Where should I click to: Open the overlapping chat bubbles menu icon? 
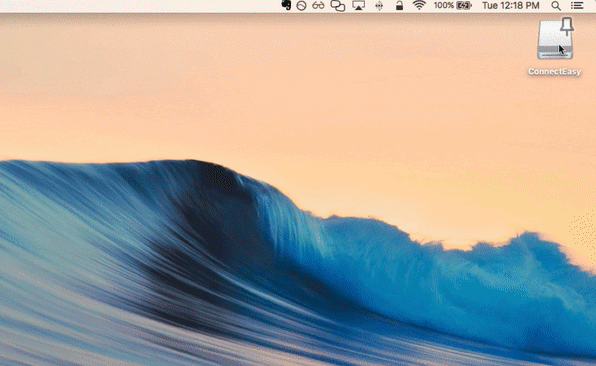click(x=338, y=6)
